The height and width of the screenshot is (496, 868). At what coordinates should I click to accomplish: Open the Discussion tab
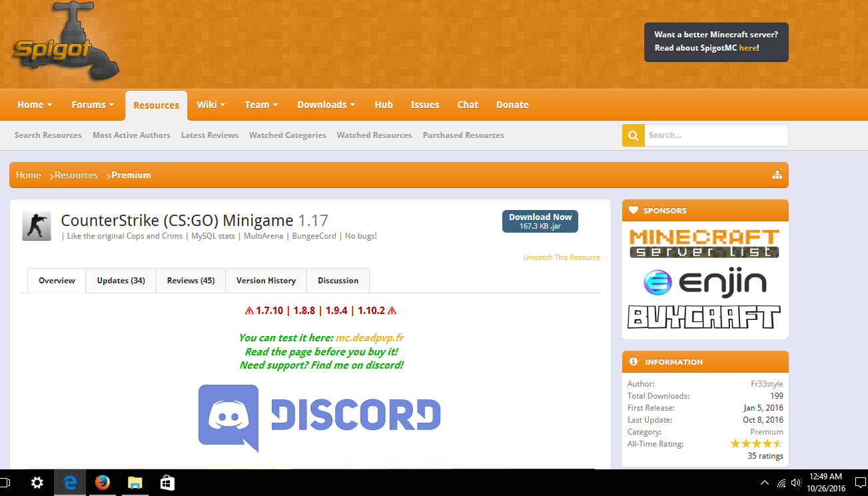[x=338, y=281]
